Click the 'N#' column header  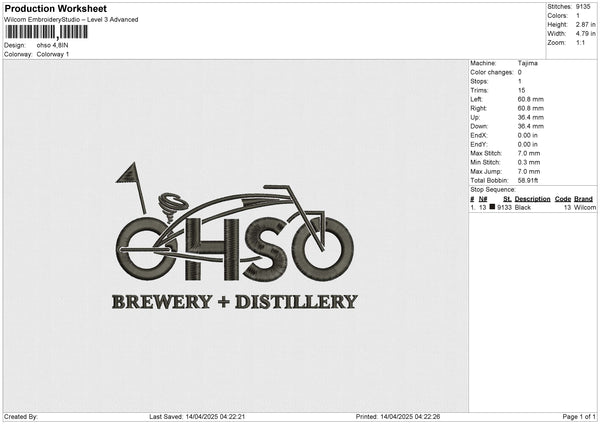click(483, 199)
